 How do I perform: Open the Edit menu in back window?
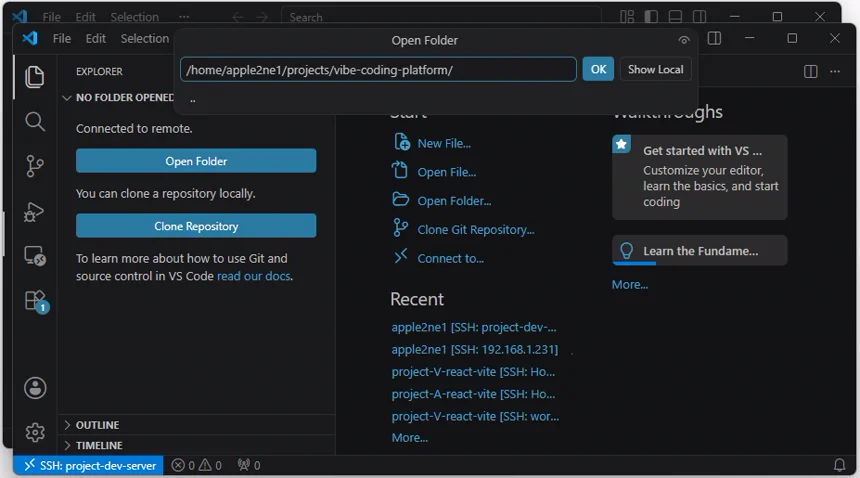(x=85, y=17)
